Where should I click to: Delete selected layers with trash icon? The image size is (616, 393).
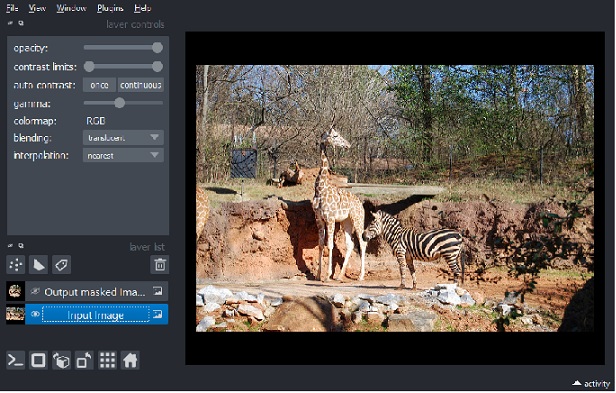pyautogui.click(x=160, y=265)
